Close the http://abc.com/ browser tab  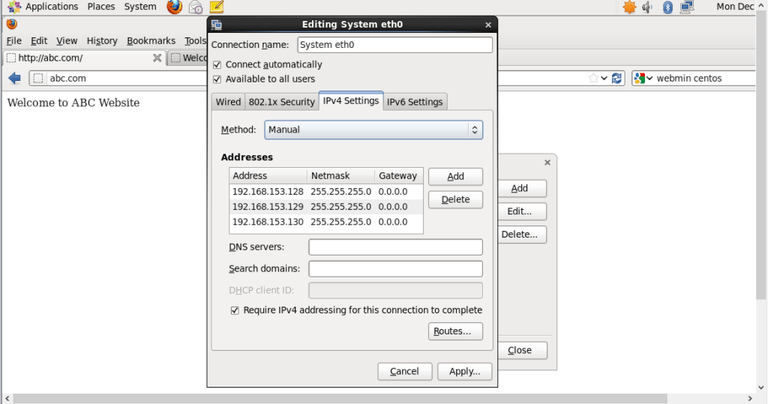(x=157, y=58)
